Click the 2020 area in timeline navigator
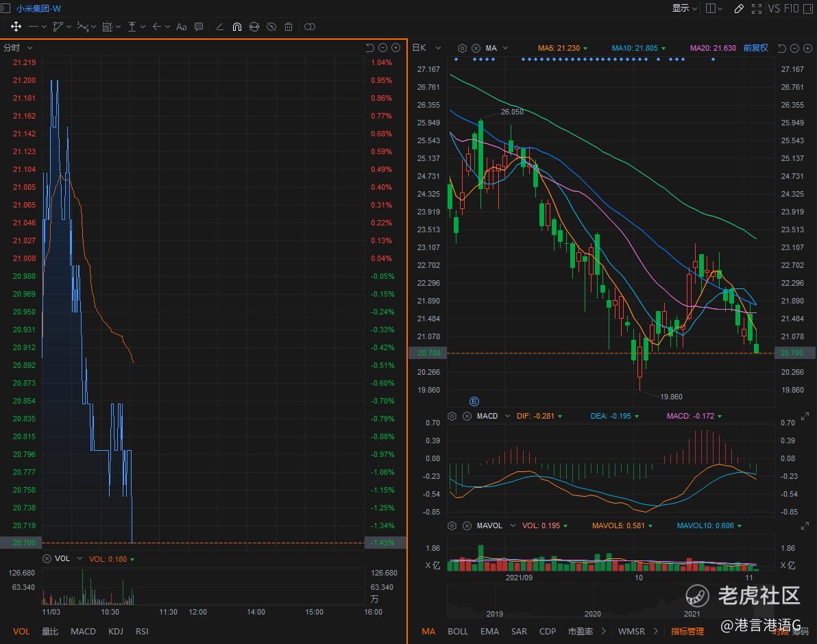This screenshot has height=644, width=817. coord(593,613)
